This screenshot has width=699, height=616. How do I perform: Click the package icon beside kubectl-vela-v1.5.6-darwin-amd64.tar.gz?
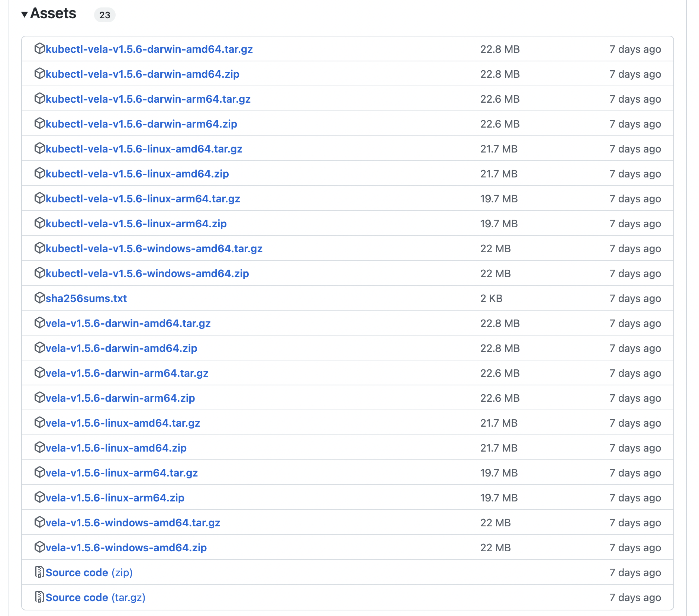(39, 49)
